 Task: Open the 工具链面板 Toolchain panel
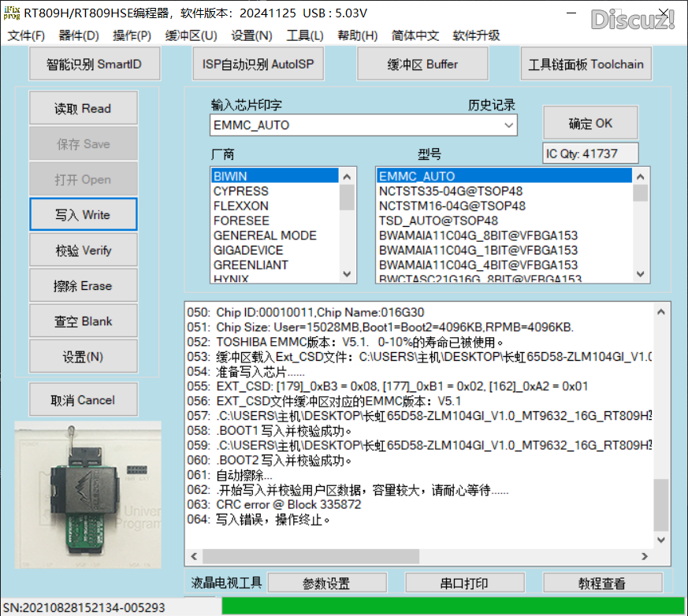pos(586,64)
